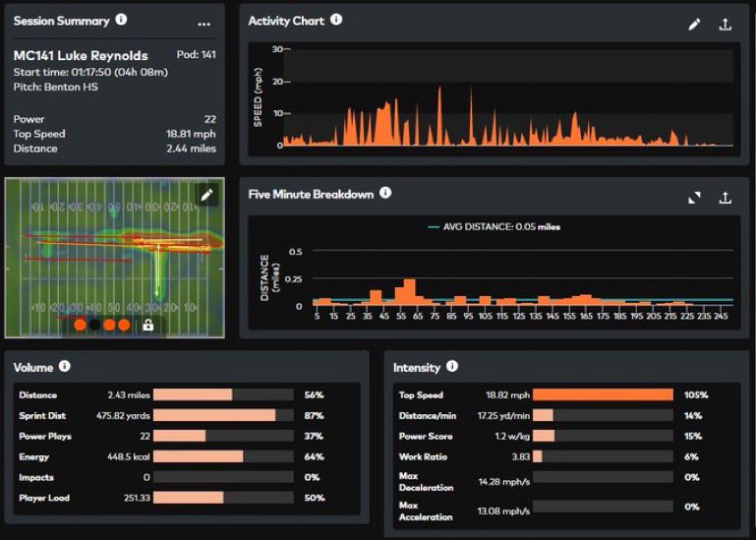Click the 245 label on the breakdown x-axis

[x=721, y=316]
